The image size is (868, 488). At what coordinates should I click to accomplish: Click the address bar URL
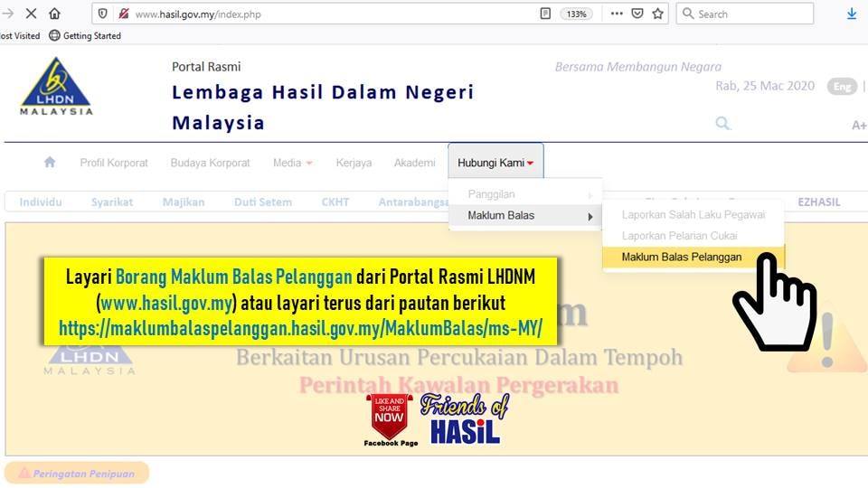(x=198, y=14)
